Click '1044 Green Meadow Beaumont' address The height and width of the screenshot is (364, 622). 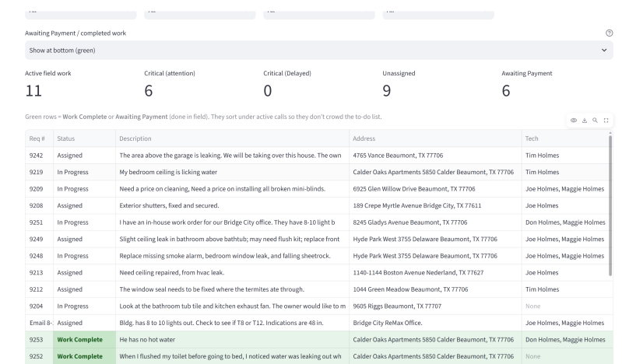(436, 289)
